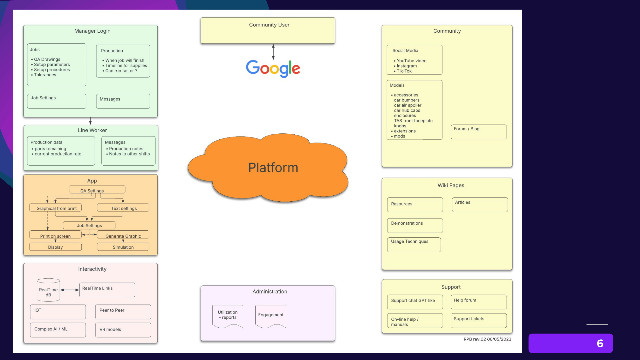The width and height of the screenshot is (640, 360).
Task: Select the Models box in Community
Action: [414, 110]
